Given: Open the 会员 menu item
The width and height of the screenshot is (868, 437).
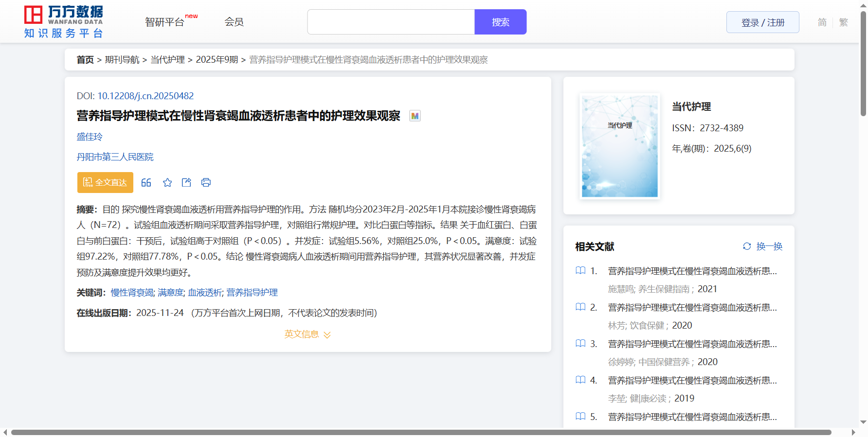Looking at the screenshot, I should pos(234,22).
